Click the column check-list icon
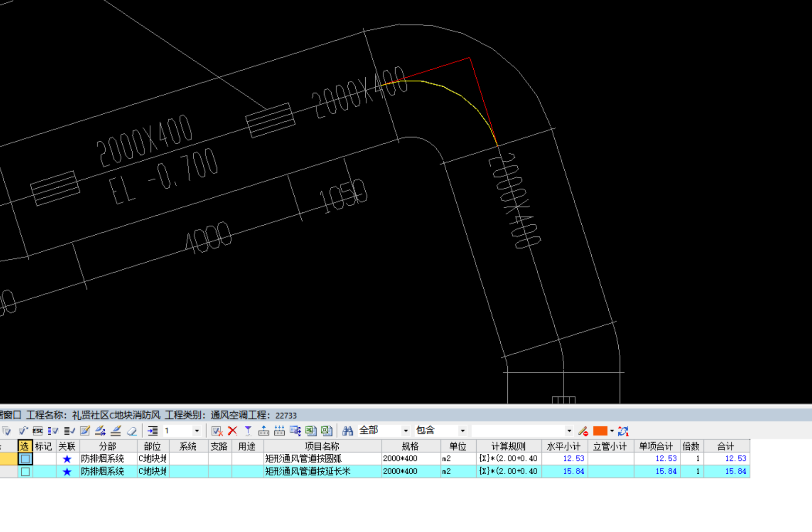Screen dimensions: 812x532 [53, 431]
